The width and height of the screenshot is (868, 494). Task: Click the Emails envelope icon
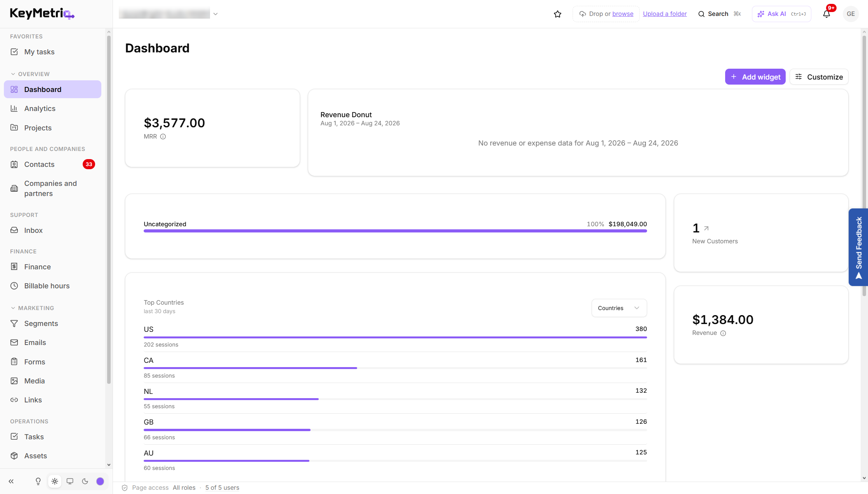pos(14,343)
